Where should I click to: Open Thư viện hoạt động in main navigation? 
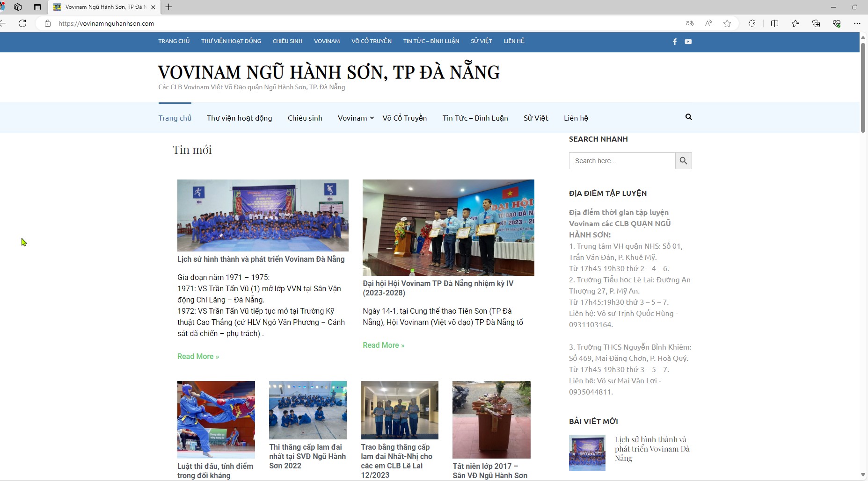click(240, 118)
